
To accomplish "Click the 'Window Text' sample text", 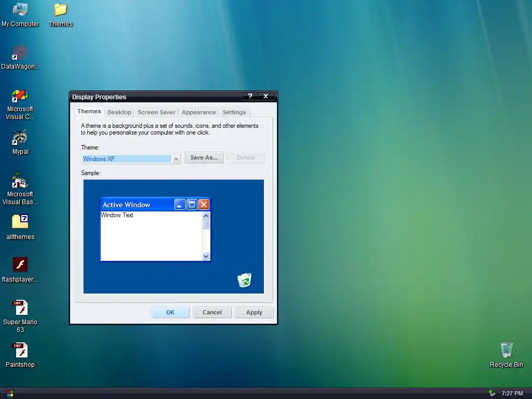I will [x=117, y=215].
